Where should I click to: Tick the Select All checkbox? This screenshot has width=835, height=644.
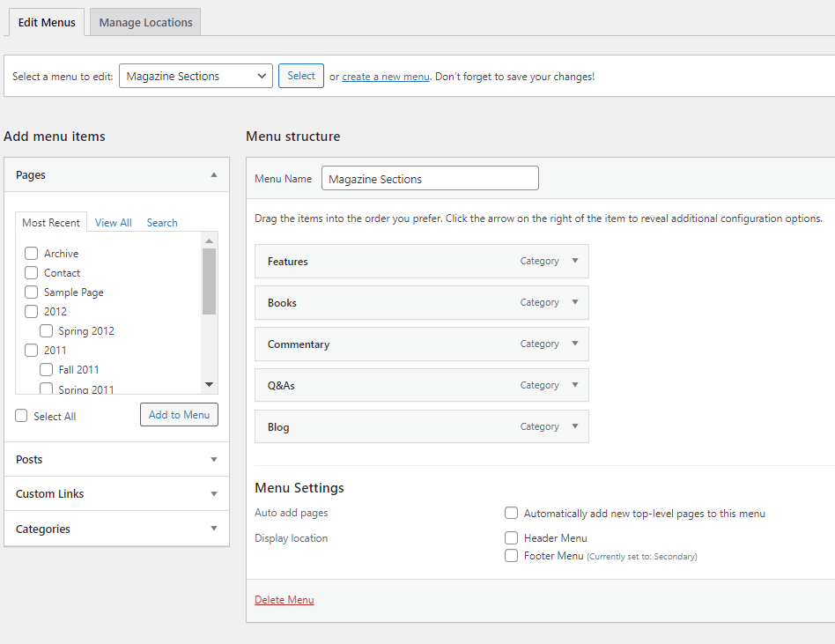pyautogui.click(x=22, y=416)
